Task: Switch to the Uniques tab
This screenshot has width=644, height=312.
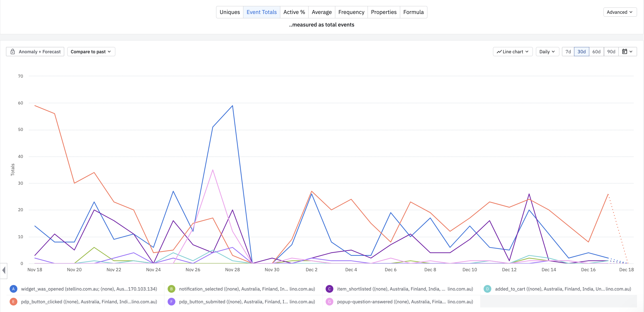Action: (x=229, y=12)
